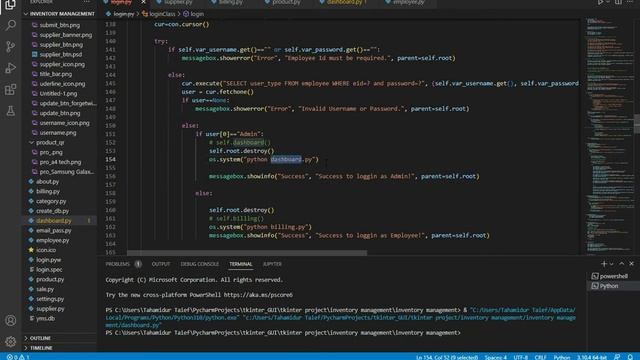Collapse the product_qr folder

tap(50, 142)
